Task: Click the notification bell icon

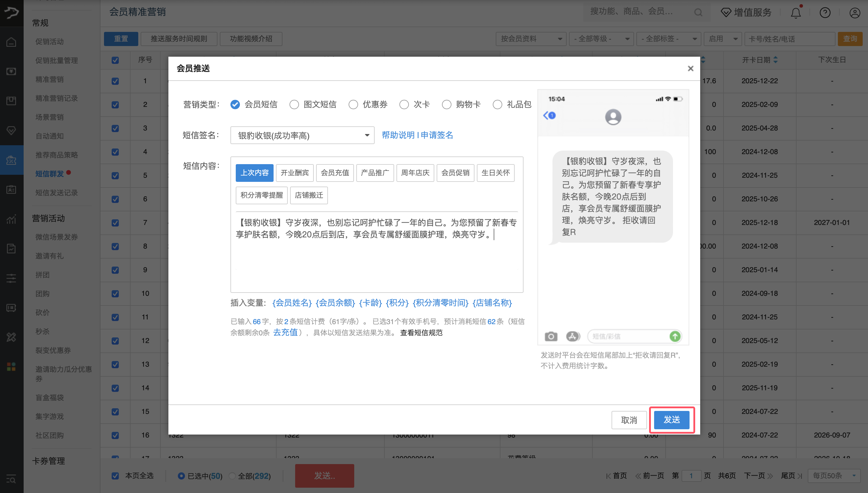Action: (796, 12)
